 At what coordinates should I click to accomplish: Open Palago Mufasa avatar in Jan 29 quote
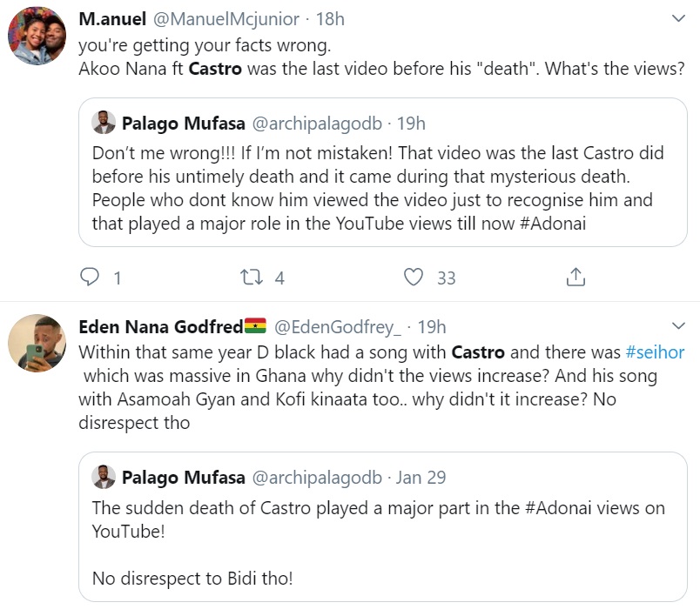click(x=104, y=478)
